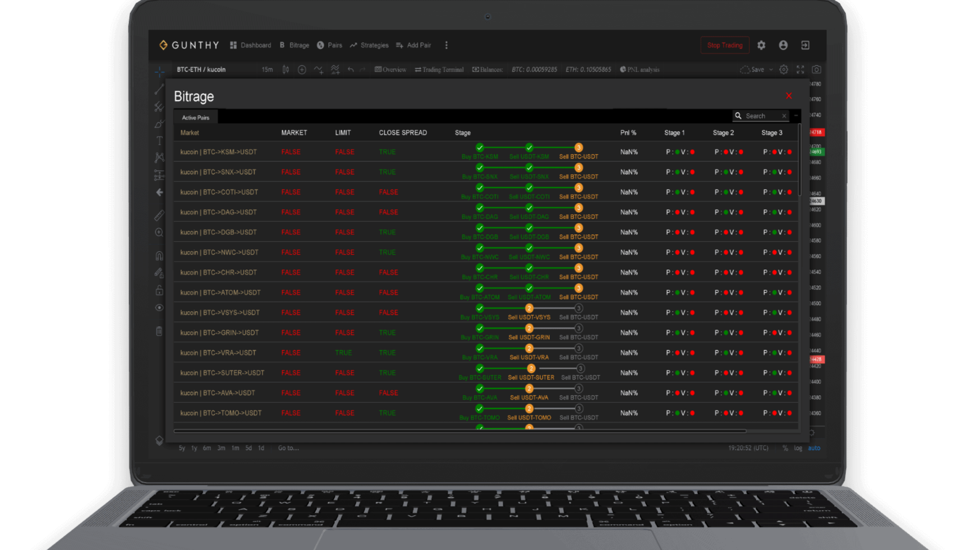Set the chart range to 5y

pyautogui.click(x=182, y=448)
